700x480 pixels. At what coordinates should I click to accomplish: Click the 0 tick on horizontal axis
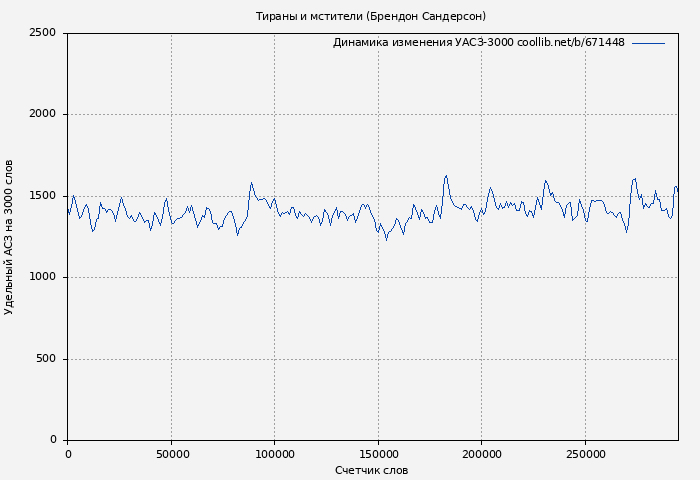(x=68, y=455)
